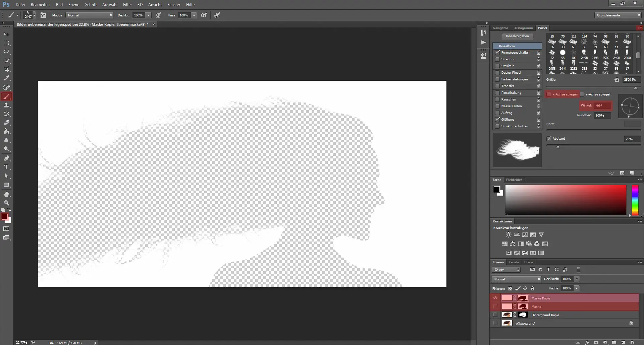644x345 pixels.
Task: Open the layer blend mode dropdown
Action: 516,279
